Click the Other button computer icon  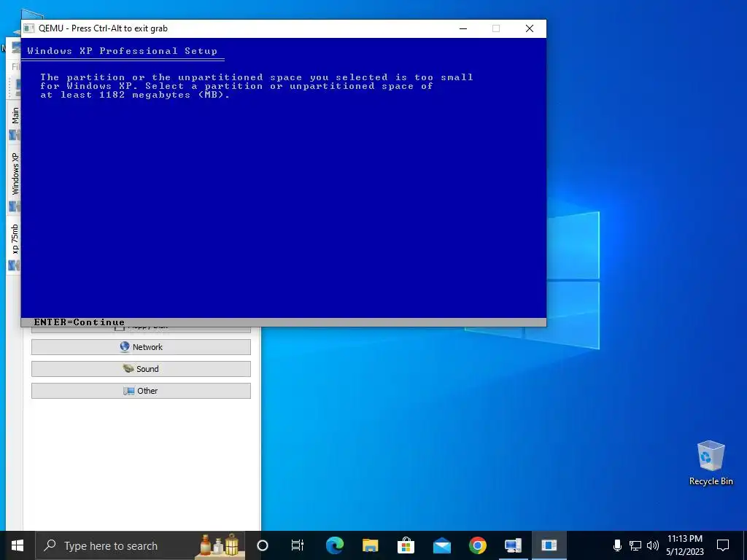tap(129, 391)
